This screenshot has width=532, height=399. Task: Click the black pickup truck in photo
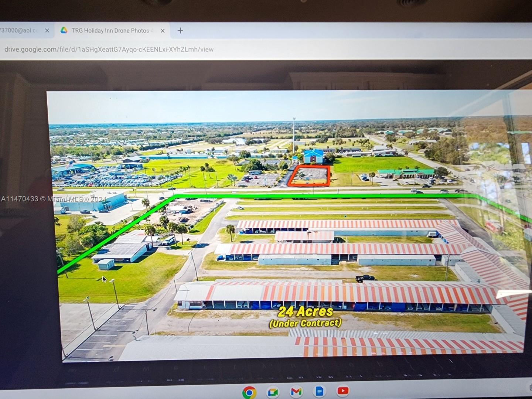(365, 278)
